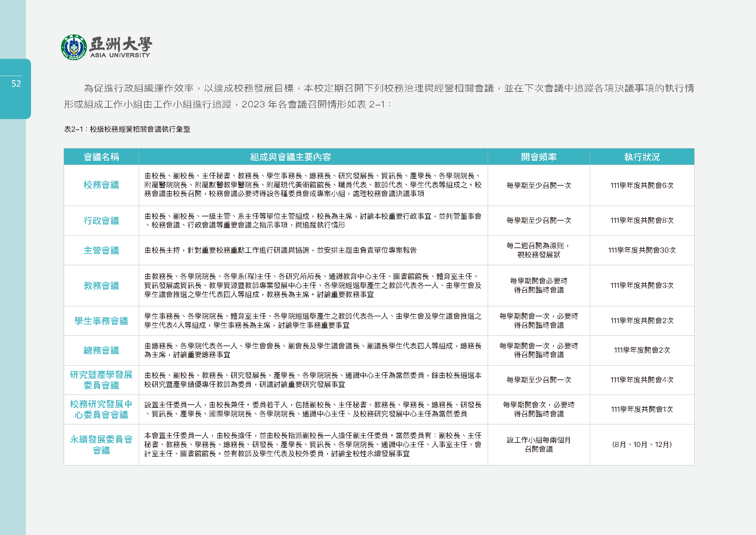Click 教務會議 description starting 由教務長、各學院院長

click(313, 285)
